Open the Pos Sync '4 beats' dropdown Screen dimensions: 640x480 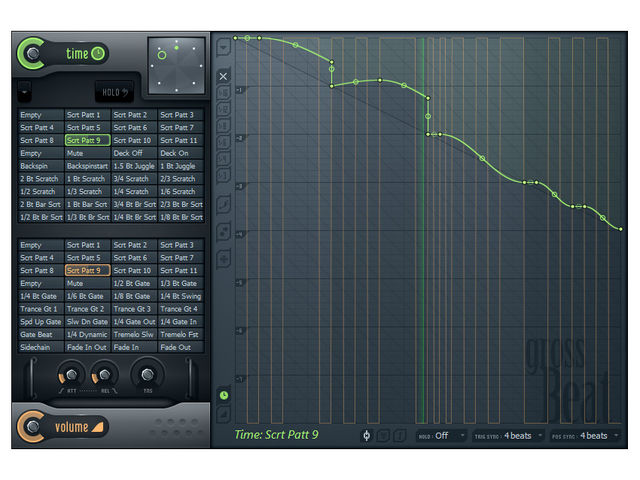[585, 436]
